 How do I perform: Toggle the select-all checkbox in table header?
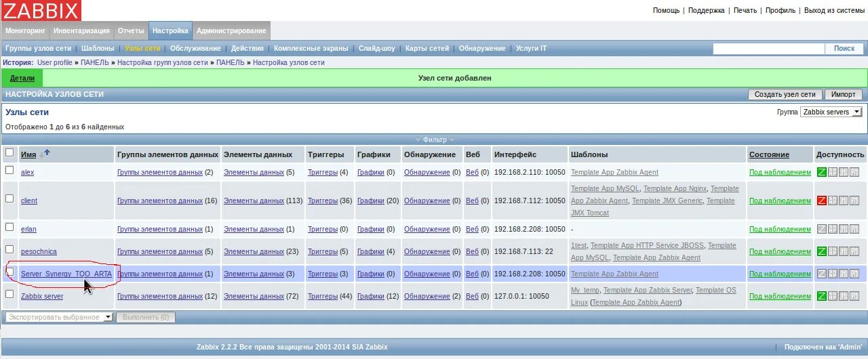pos(9,152)
